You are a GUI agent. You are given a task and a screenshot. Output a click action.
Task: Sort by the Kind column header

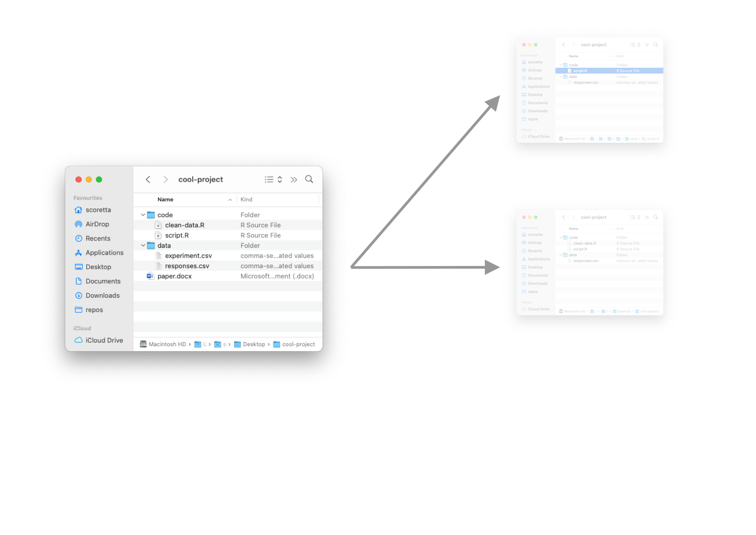[246, 199]
